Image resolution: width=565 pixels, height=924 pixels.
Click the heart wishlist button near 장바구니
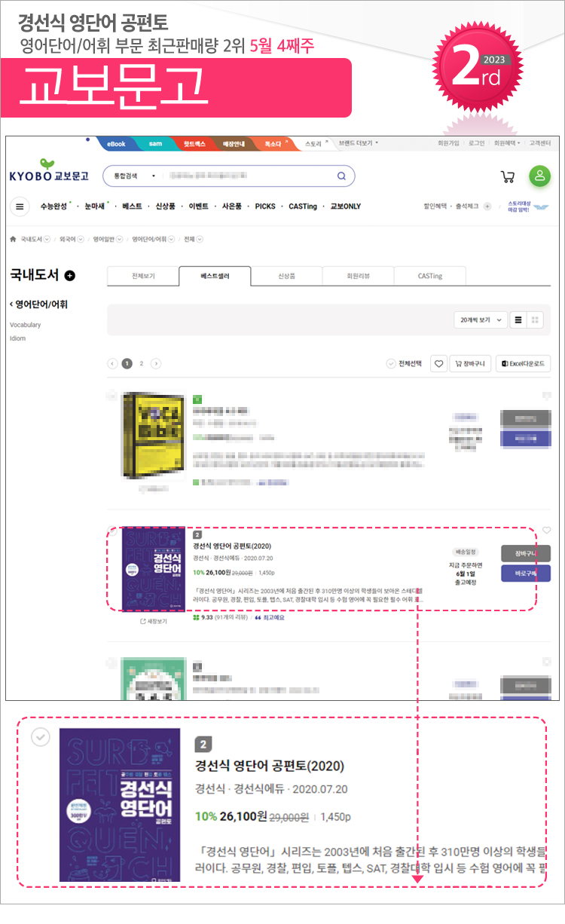click(438, 364)
